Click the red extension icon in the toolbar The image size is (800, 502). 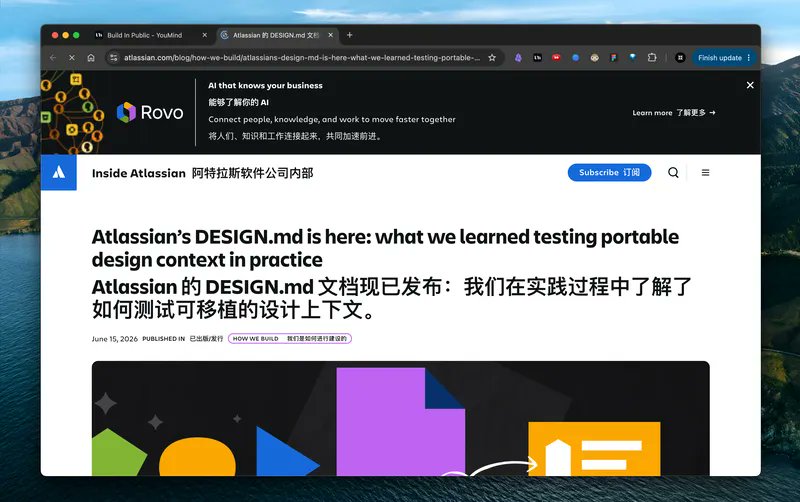[556, 58]
